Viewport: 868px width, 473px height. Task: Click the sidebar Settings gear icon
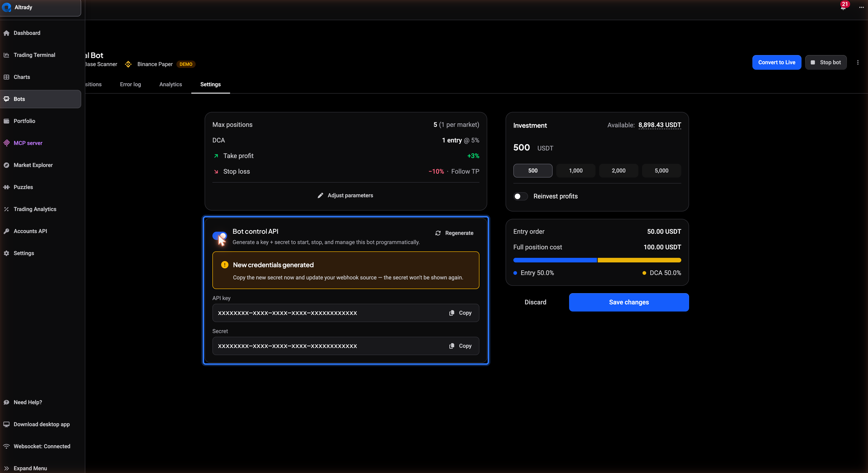pos(6,253)
